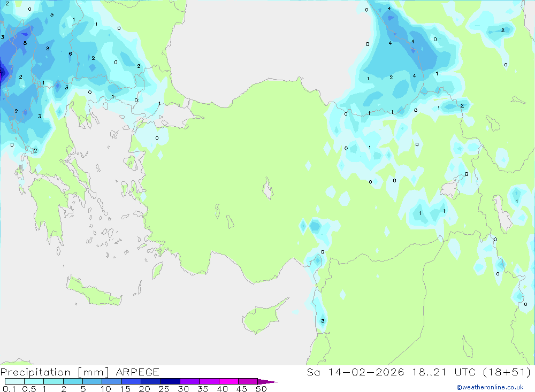Click the "UTC" label
The height and width of the screenshot is (392, 535).
465,372
